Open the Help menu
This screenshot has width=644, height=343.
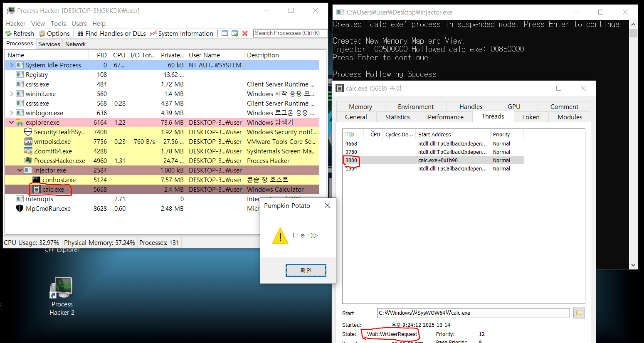tap(99, 23)
